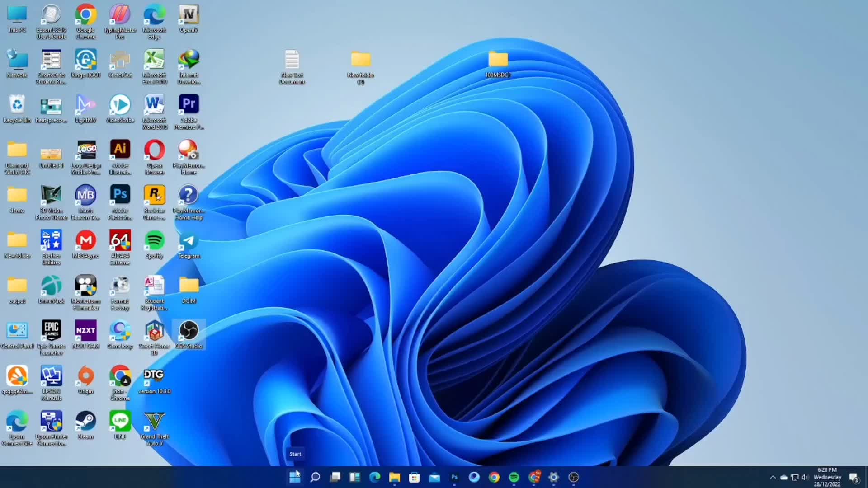868x488 pixels.
Task: Select the Epson Printer Connection icon
Action: [x=51, y=428]
